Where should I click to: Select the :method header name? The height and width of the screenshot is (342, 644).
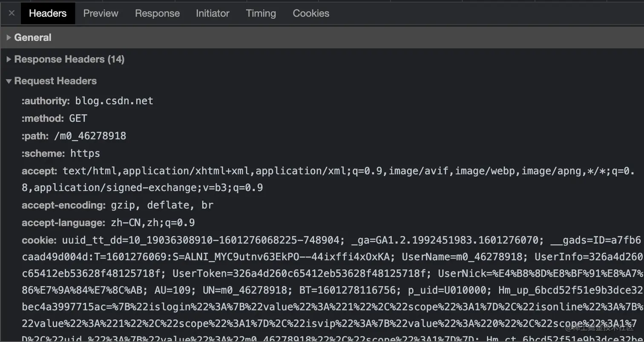43,118
